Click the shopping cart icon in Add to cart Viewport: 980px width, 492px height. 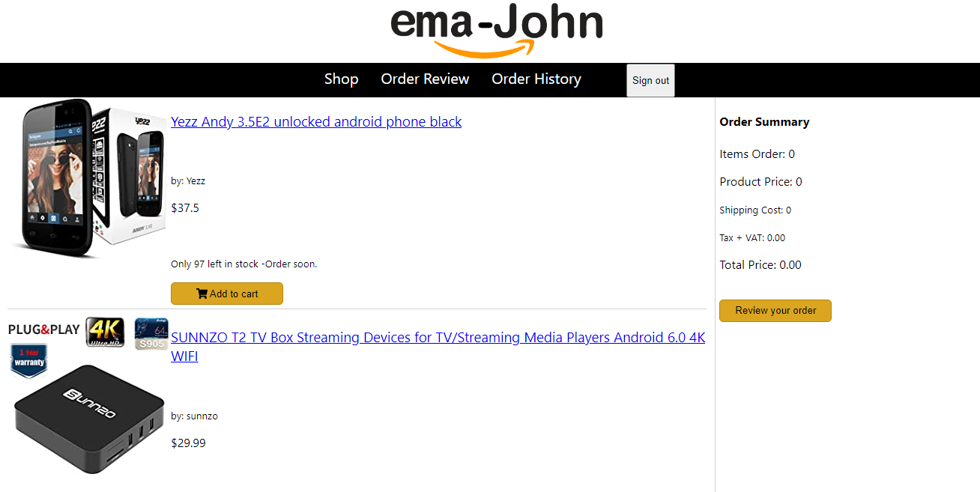click(x=202, y=294)
